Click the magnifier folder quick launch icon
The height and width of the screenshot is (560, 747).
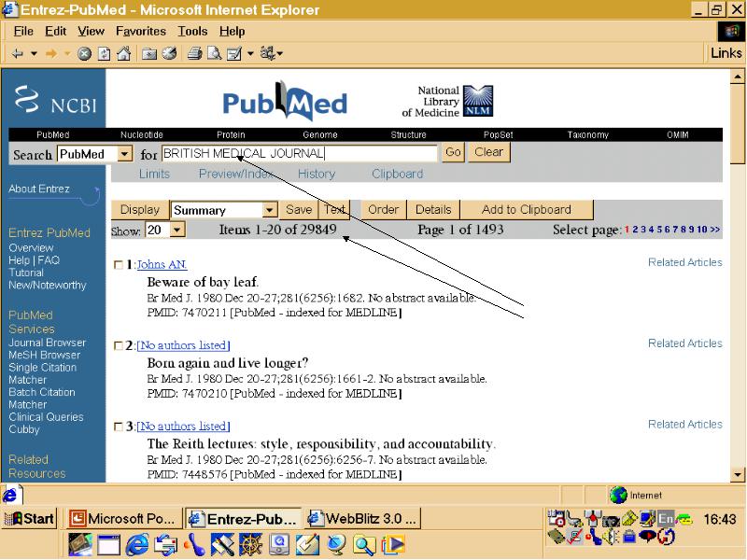click(x=364, y=545)
